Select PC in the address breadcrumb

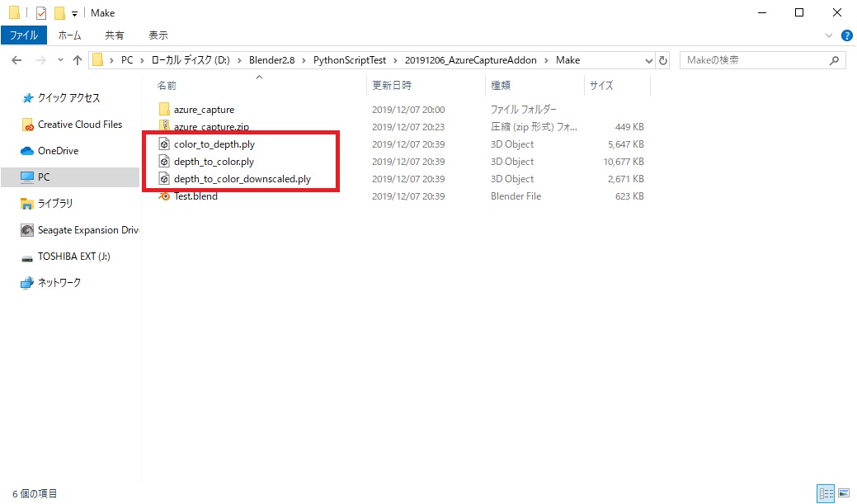[x=127, y=60]
